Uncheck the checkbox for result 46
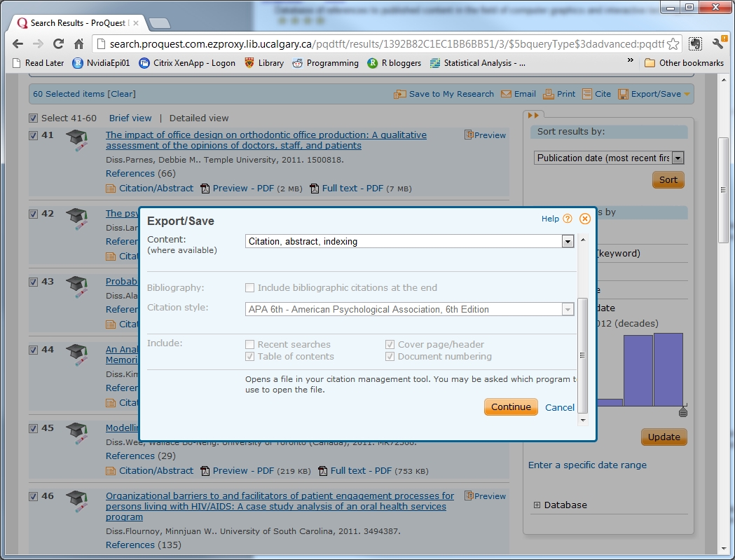Image resolution: width=735 pixels, height=560 pixels. point(34,496)
